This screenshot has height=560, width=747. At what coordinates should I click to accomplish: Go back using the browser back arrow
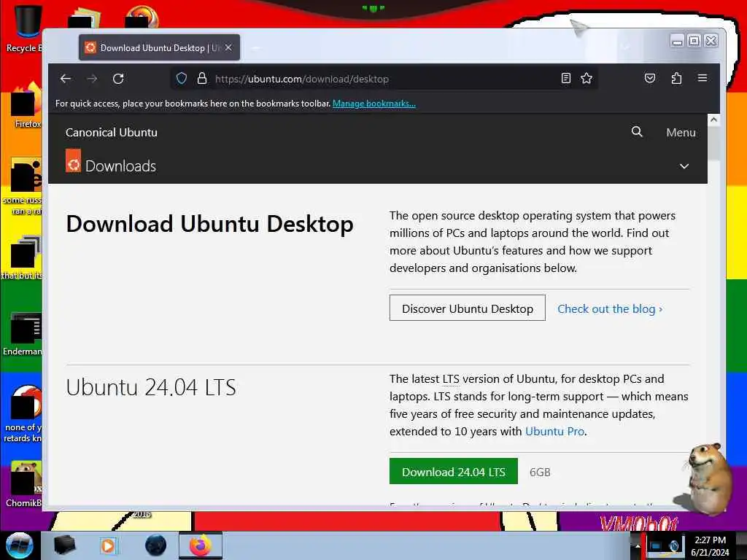[x=66, y=79]
